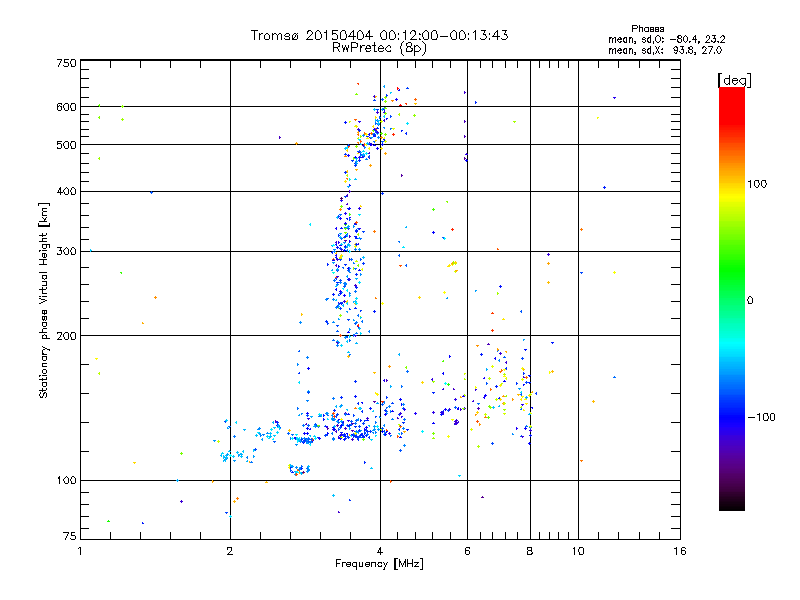
Task: Click the phase color bar
Action: [x=732, y=298]
